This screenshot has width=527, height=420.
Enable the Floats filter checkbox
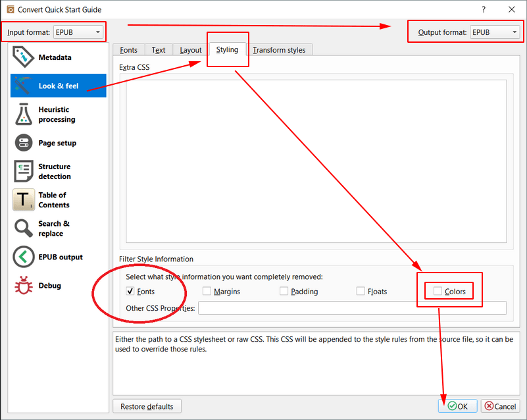361,291
